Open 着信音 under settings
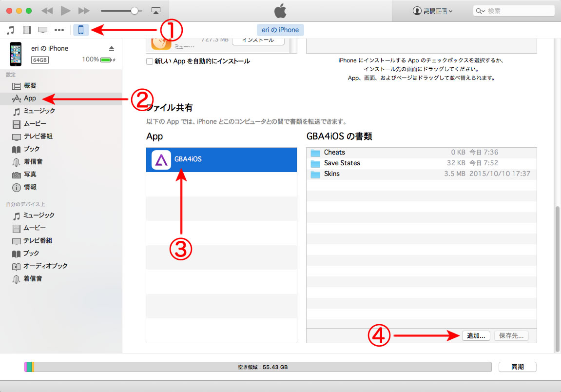 (61, 162)
